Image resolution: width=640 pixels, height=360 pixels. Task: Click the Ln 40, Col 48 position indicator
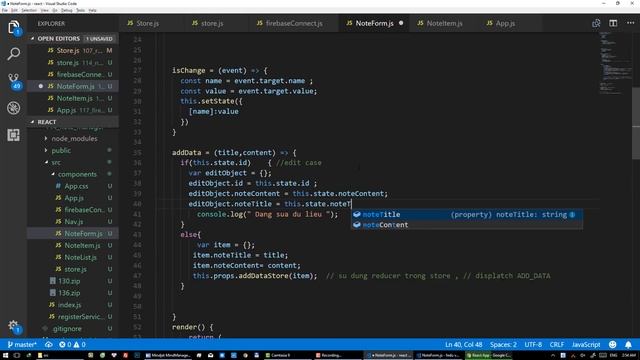(464, 344)
